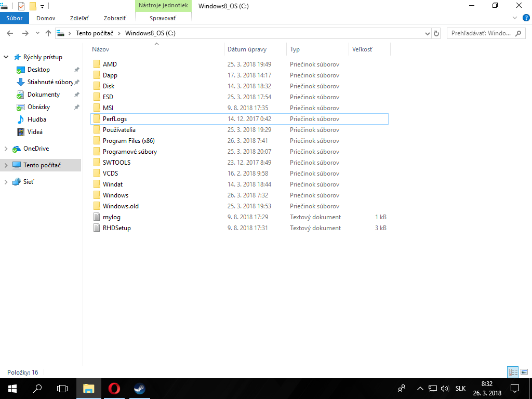
Task: Open Stiahnuté súbory in the sidebar
Action: coord(50,82)
